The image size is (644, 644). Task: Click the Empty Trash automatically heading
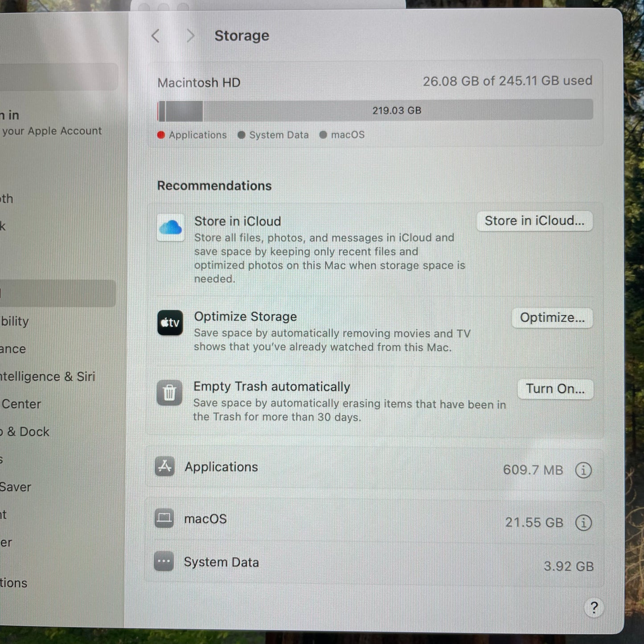coord(271,387)
